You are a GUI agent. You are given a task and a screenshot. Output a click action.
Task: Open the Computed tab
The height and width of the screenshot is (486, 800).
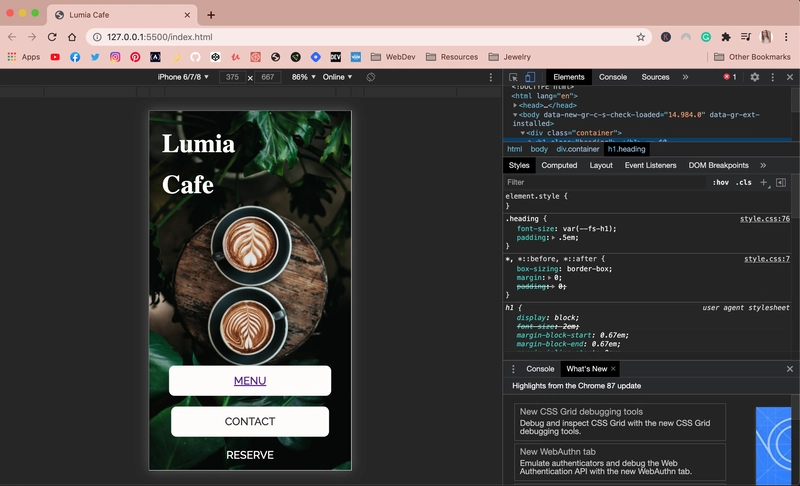pyautogui.click(x=559, y=165)
